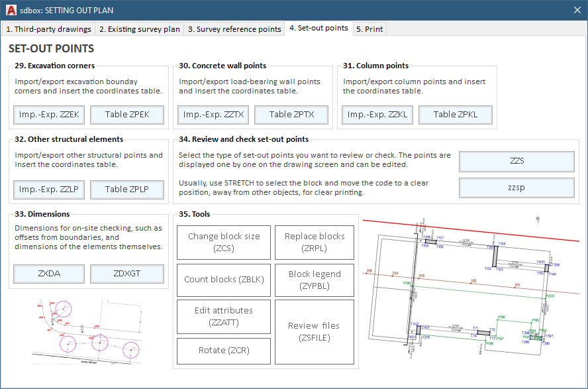Click the zzsp button
The image size is (588, 389).
[516, 188]
